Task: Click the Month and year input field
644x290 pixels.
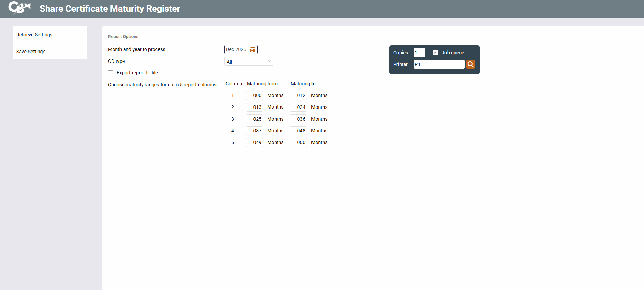Action: click(236, 50)
